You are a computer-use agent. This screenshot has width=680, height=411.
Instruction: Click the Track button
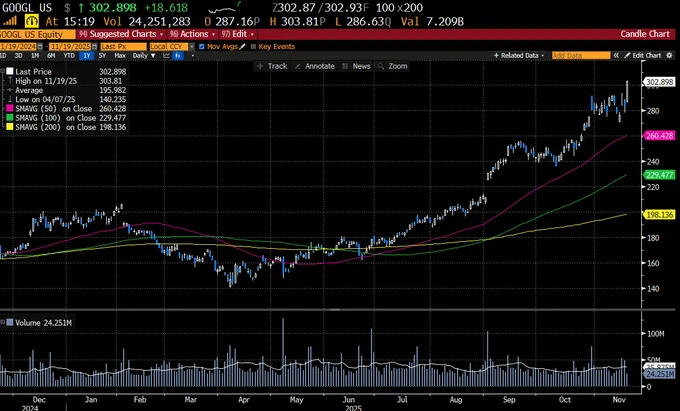(x=272, y=66)
